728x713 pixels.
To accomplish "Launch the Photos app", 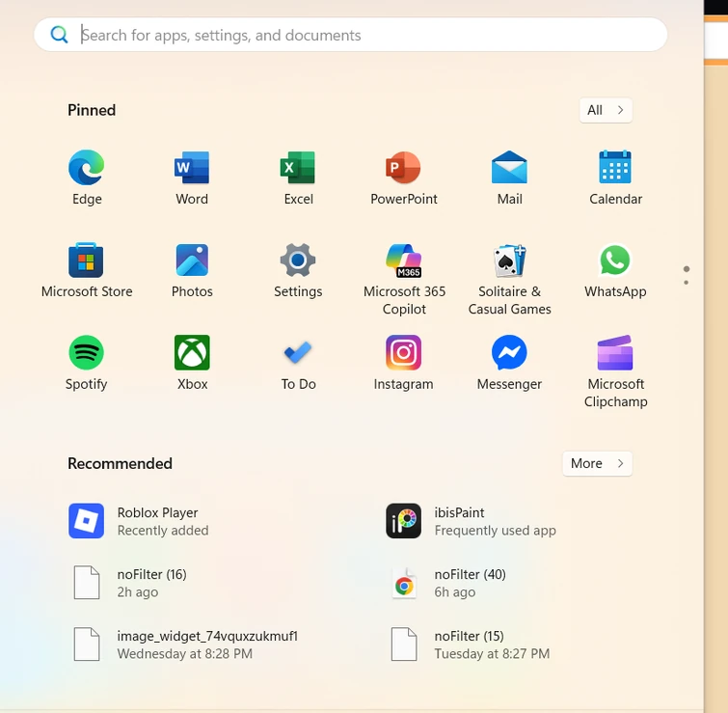I will pyautogui.click(x=192, y=270).
